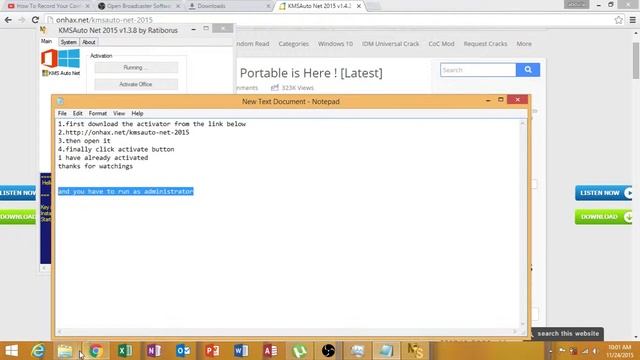This screenshot has height=360, width=640.
Task: Open the Categories site menu
Action: click(293, 44)
